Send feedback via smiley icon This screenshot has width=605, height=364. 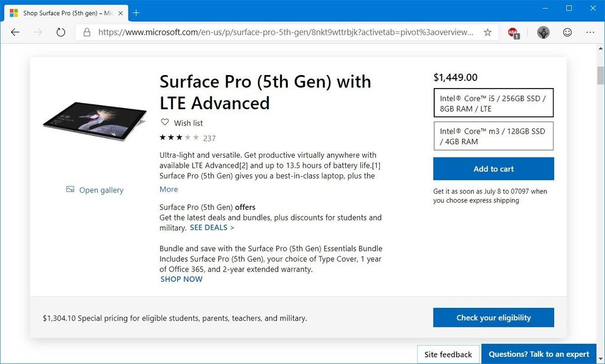pyautogui.click(x=567, y=32)
